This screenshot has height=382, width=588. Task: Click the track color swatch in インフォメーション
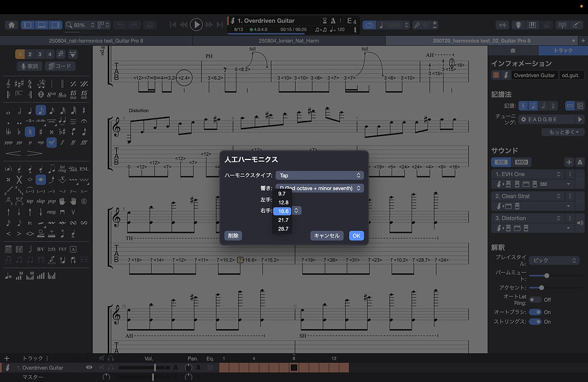point(496,76)
